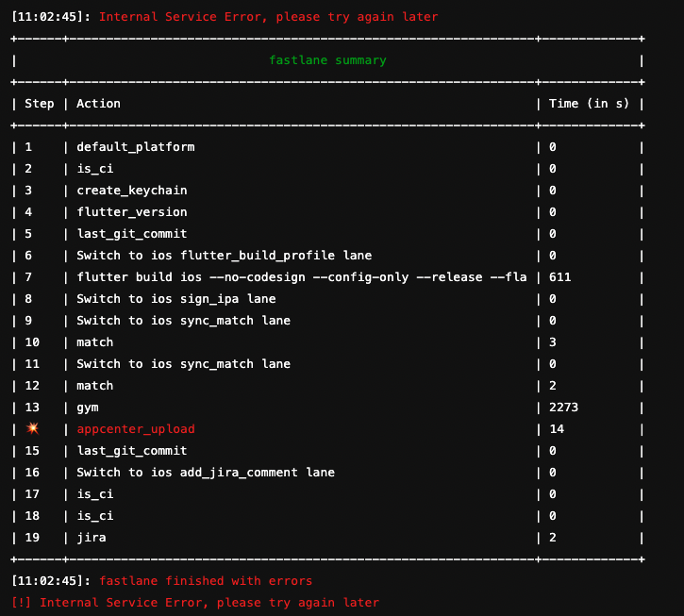Click the 'Time (in s)' column header

pos(589,104)
